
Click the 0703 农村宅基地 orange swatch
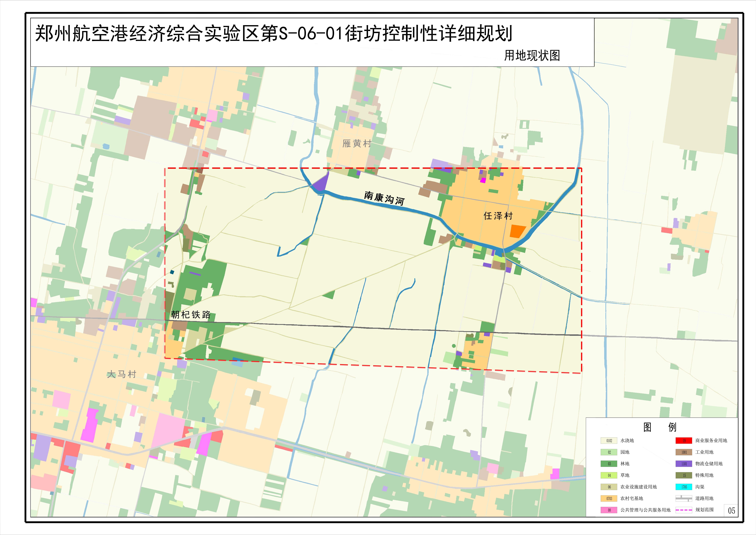coord(609,498)
